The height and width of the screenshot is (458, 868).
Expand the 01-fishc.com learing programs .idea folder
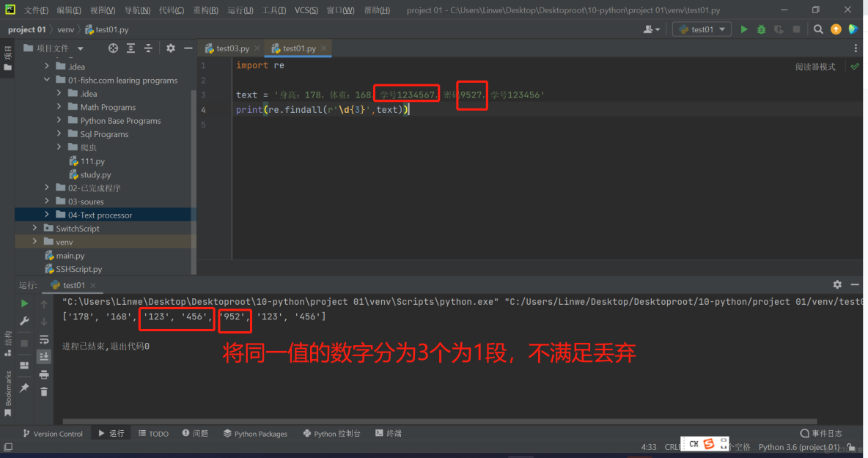[59, 94]
